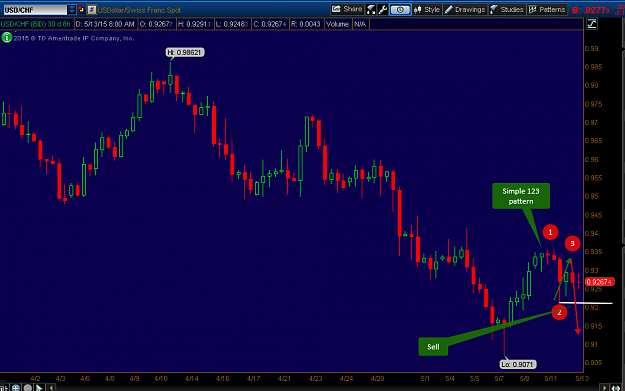Click the 5/1 date axis label
625x391 pixels.
[425, 378]
